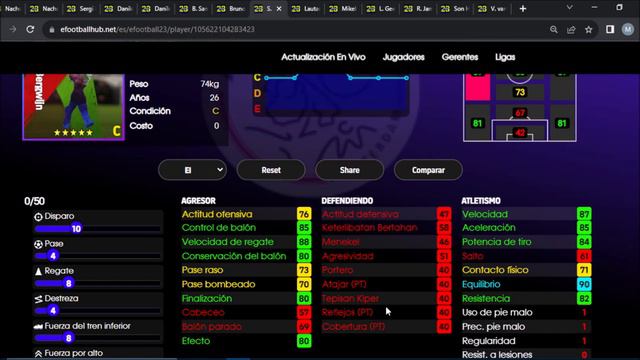The width and height of the screenshot is (640, 360).
Task: Click the 73 position rating on pitch map
Action: tap(520, 92)
